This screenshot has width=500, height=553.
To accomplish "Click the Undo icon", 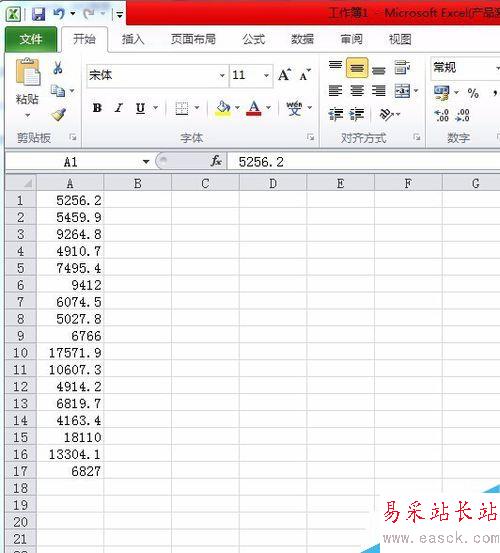I will [x=59, y=14].
